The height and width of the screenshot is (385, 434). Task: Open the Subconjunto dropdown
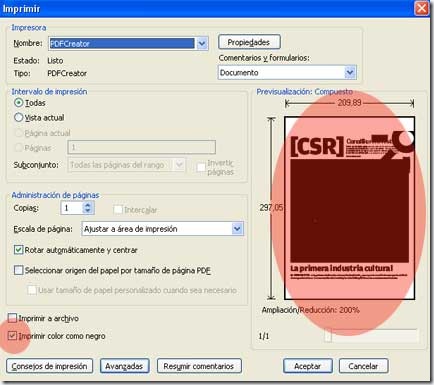click(126, 165)
